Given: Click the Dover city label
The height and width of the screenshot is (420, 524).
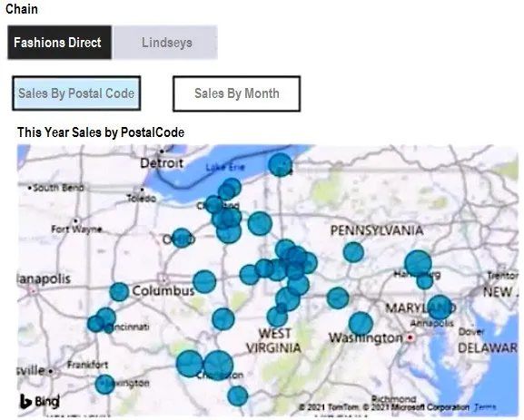Looking at the screenshot, I should point(471,331).
